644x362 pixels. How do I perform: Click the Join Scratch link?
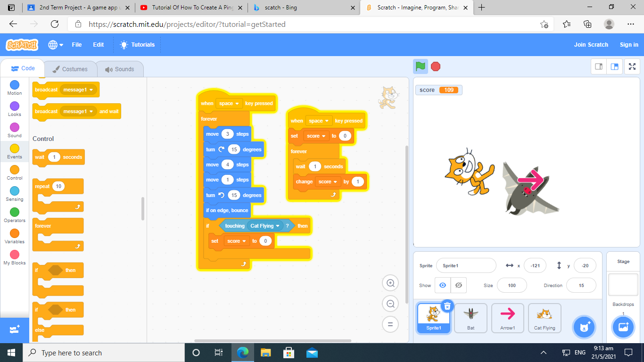coord(591,45)
